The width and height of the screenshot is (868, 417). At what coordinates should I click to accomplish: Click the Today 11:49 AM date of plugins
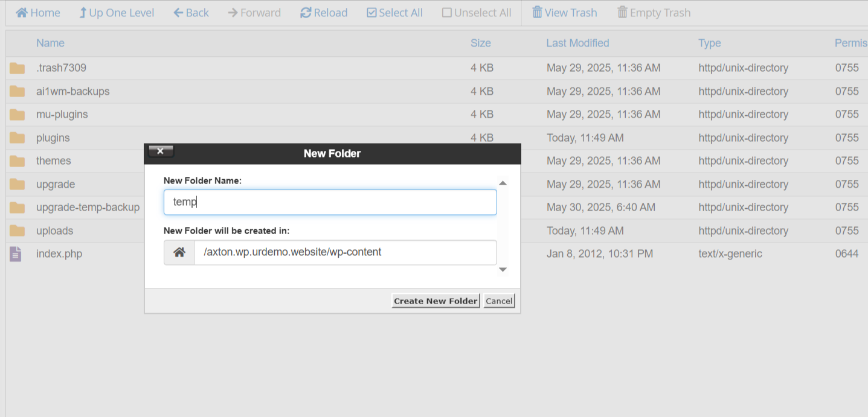coord(585,138)
